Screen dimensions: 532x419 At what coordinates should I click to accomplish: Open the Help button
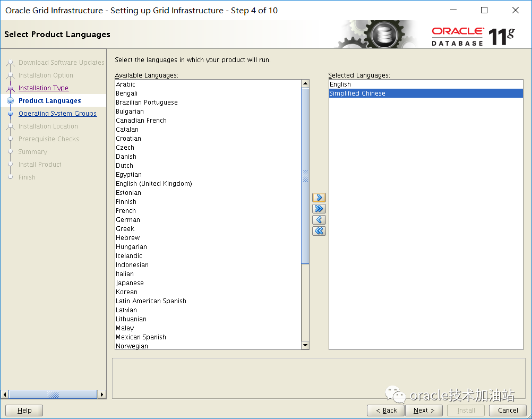(24, 411)
